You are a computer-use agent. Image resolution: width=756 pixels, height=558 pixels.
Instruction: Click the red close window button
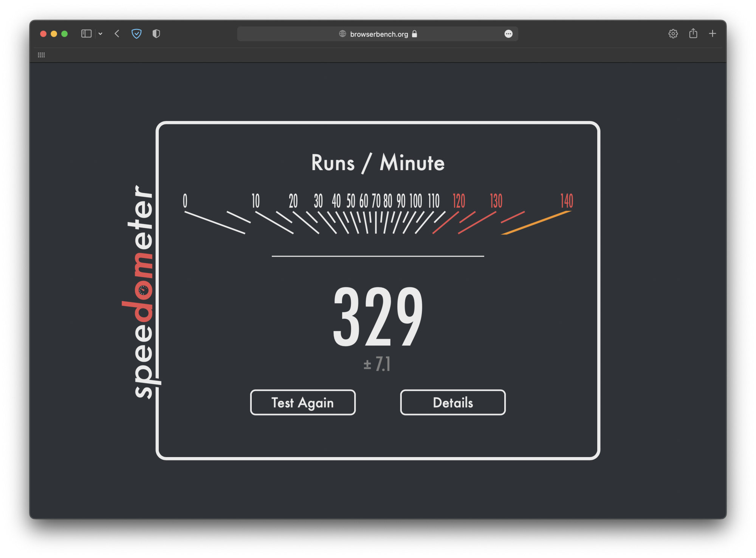(43, 34)
